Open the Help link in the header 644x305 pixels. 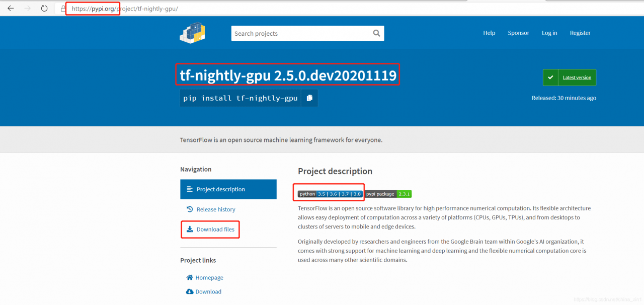point(489,33)
